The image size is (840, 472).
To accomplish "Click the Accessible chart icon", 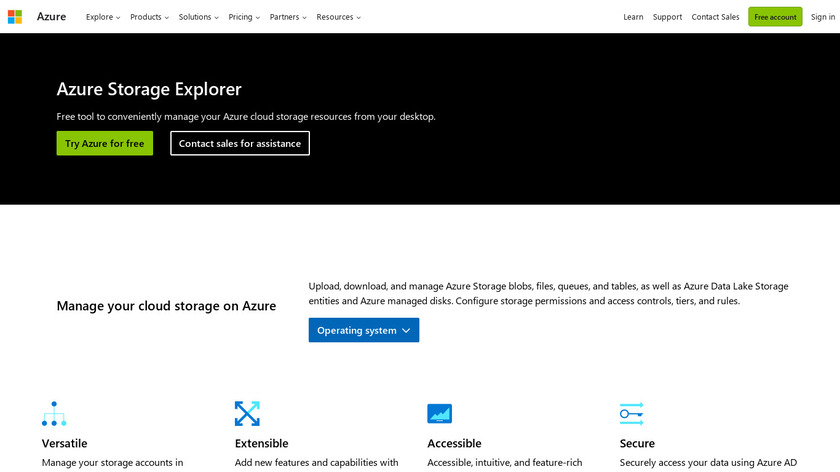I will 439,414.
